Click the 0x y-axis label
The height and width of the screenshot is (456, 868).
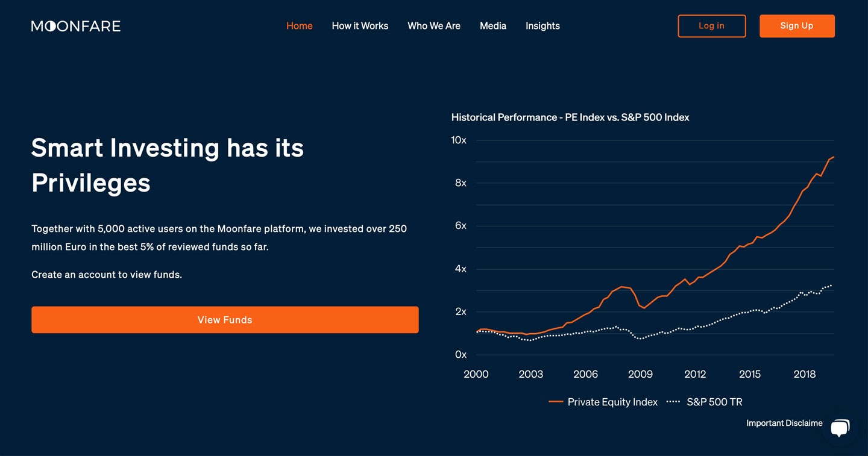point(461,354)
